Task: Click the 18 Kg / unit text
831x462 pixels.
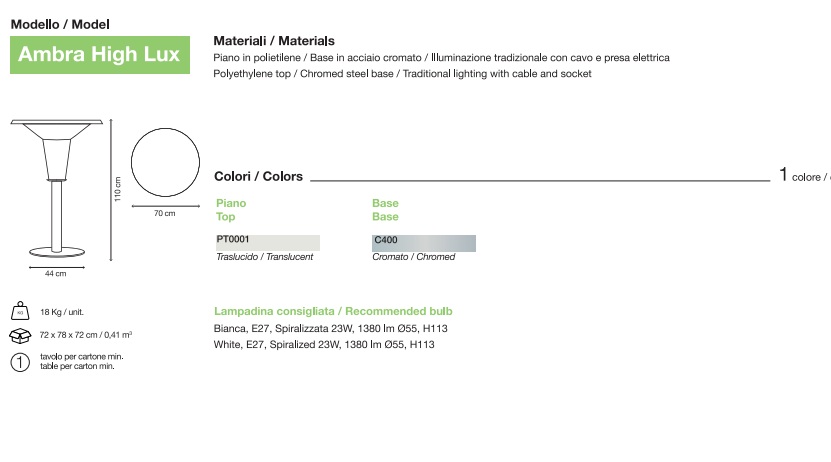Action: (63, 313)
